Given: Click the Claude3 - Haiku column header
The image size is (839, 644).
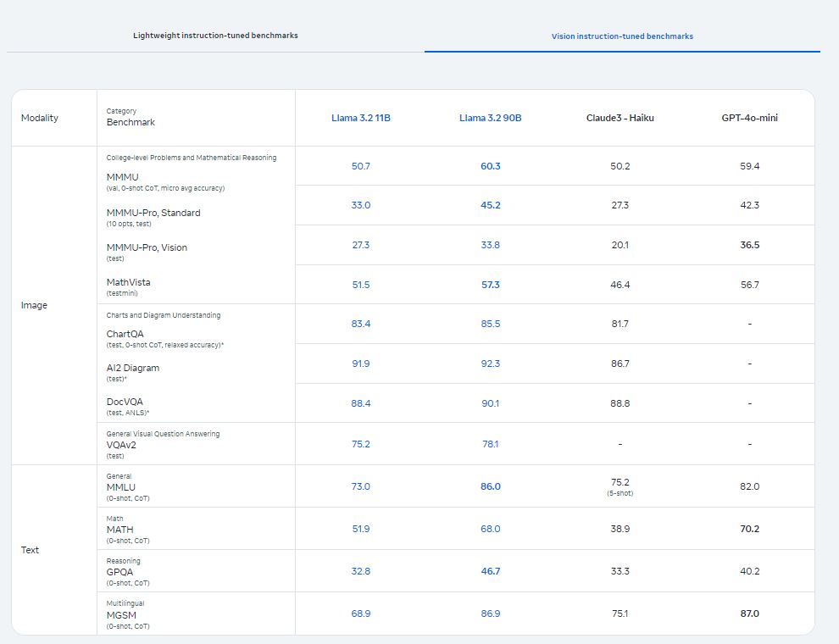Looking at the screenshot, I should (620, 118).
